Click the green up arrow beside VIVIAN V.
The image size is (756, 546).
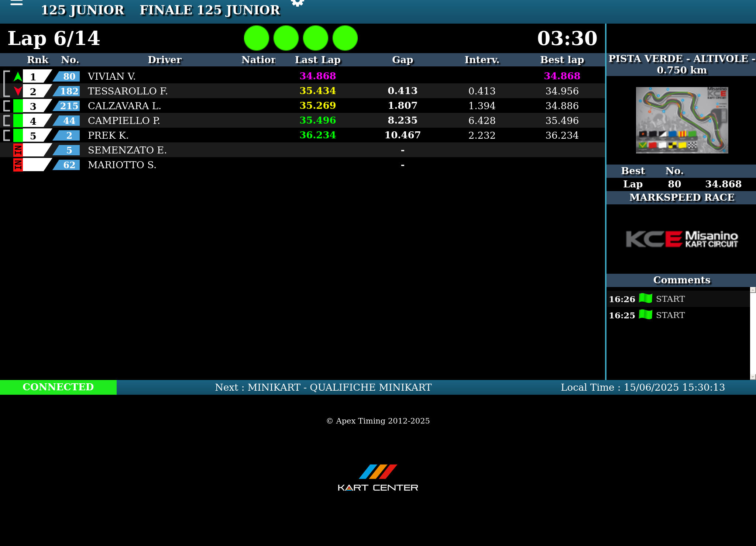[x=18, y=76]
